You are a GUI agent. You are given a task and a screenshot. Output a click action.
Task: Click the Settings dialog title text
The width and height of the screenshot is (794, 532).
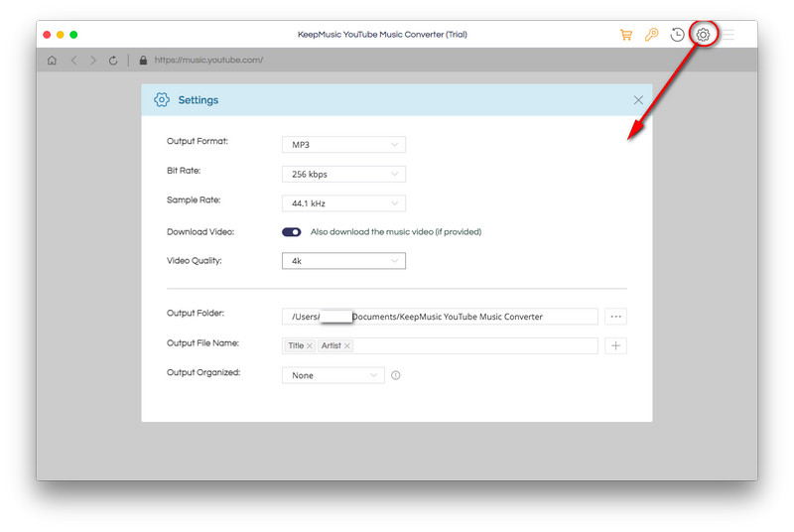click(x=198, y=100)
